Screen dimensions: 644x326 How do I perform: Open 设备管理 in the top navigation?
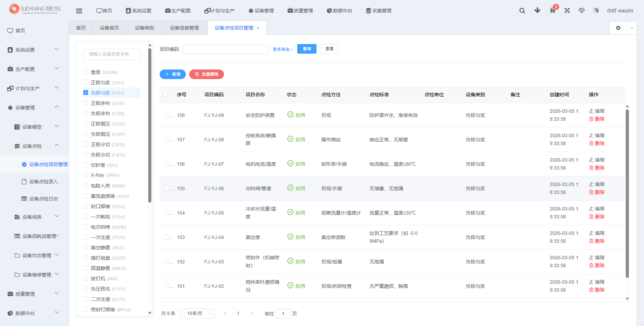[x=261, y=11]
